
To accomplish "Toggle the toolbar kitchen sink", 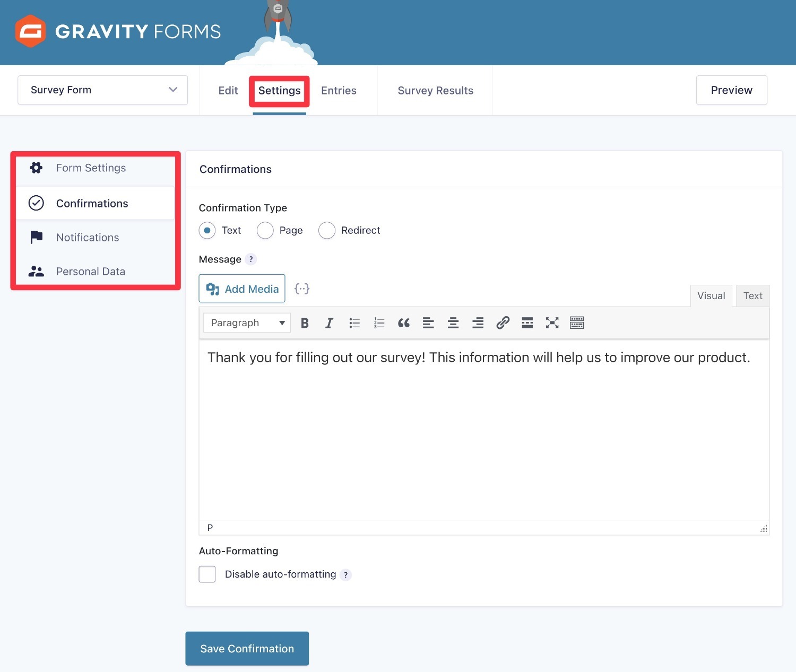I will pos(577,323).
